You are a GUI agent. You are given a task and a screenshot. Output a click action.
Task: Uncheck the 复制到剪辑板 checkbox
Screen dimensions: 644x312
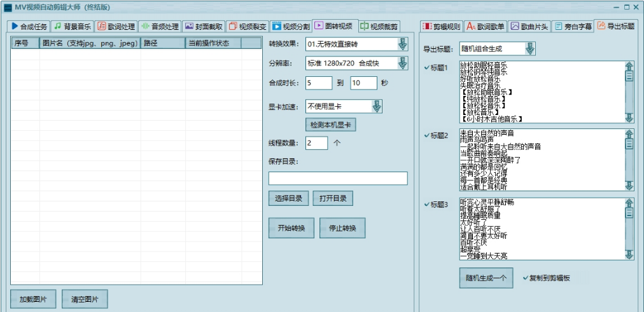pos(524,278)
